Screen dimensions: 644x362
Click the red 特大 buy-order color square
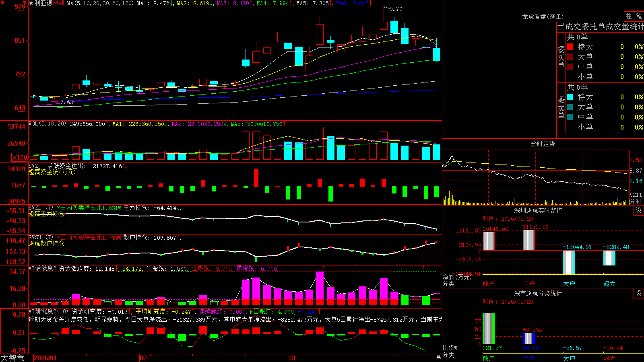(x=570, y=47)
